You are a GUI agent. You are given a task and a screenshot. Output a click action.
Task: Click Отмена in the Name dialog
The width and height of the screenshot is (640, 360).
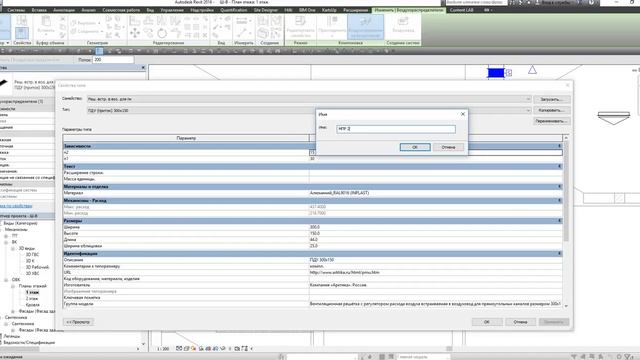(448, 147)
